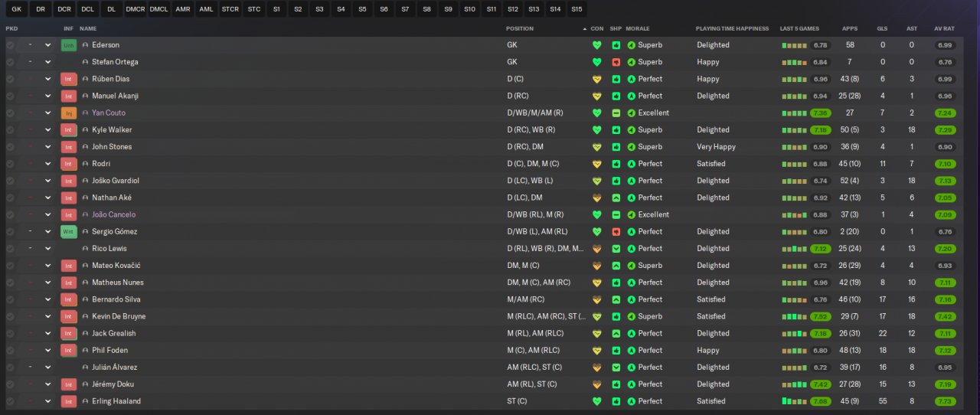Screen dimensions: 980x415
Task: Click Kevin De Bruyne's Superb morale icon
Action: point(632,316)
